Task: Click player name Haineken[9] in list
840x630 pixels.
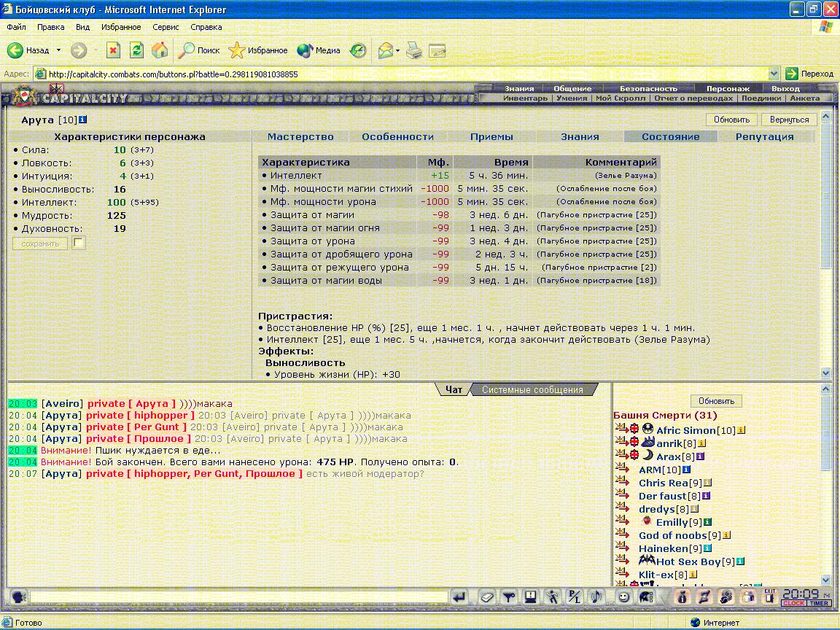Action: click(x=670, y=548)
